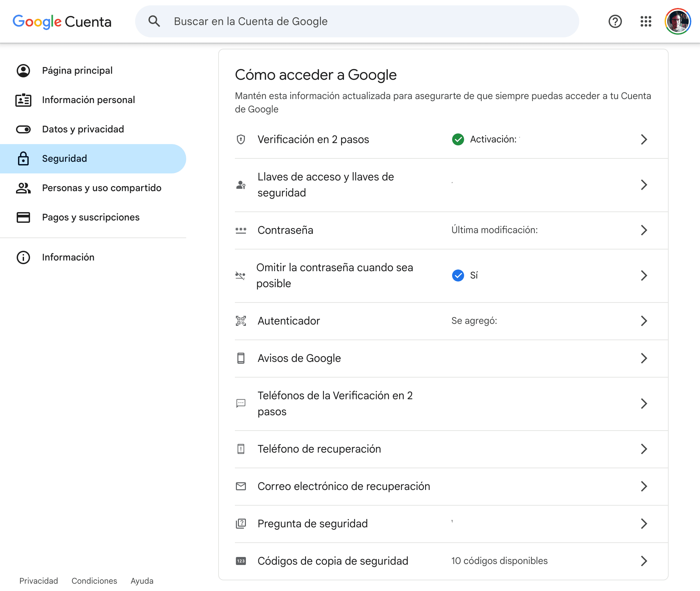
Task: Click the lock icon beside Seguridad
Action: click(x=23, y=158)
